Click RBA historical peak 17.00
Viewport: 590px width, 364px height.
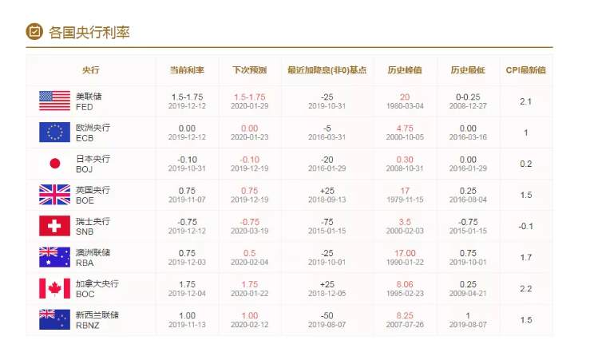click(x=405, y=253)
